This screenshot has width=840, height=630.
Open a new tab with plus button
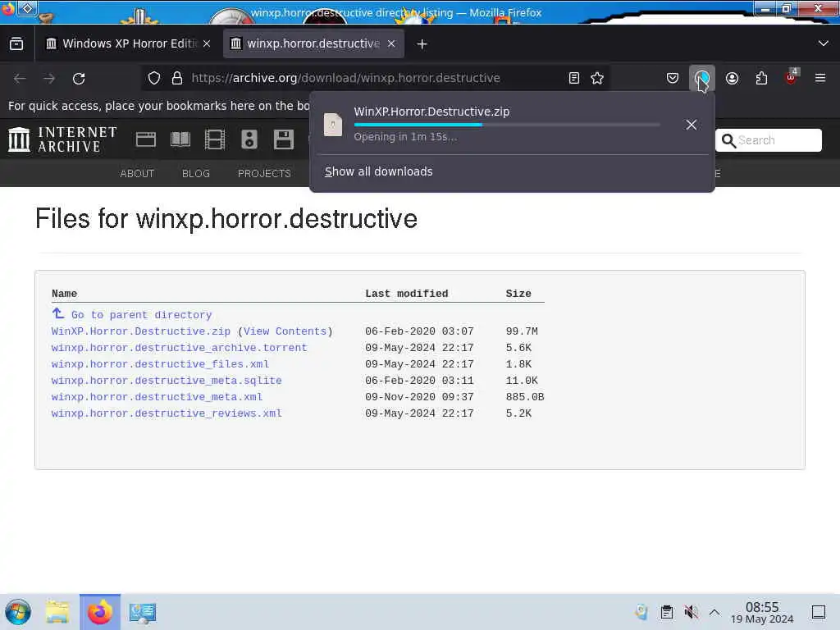point(422,44)
